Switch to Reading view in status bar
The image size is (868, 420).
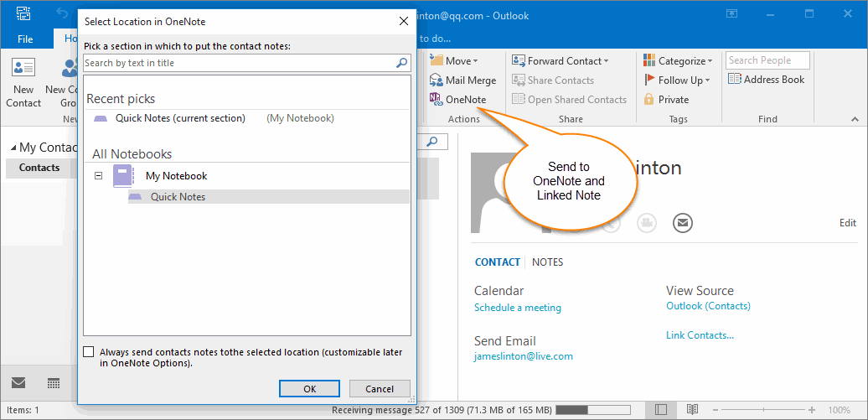[x=692, y=410]
